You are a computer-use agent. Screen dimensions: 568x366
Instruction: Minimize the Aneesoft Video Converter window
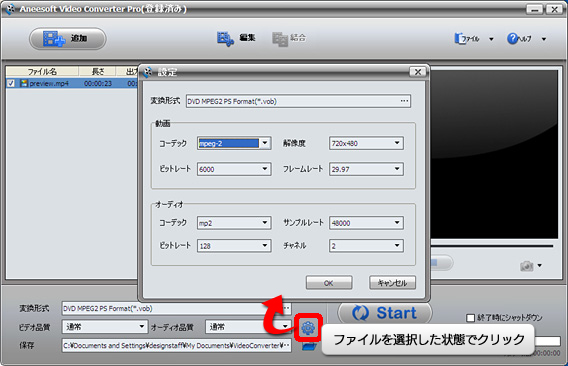(x=534, y=9)
